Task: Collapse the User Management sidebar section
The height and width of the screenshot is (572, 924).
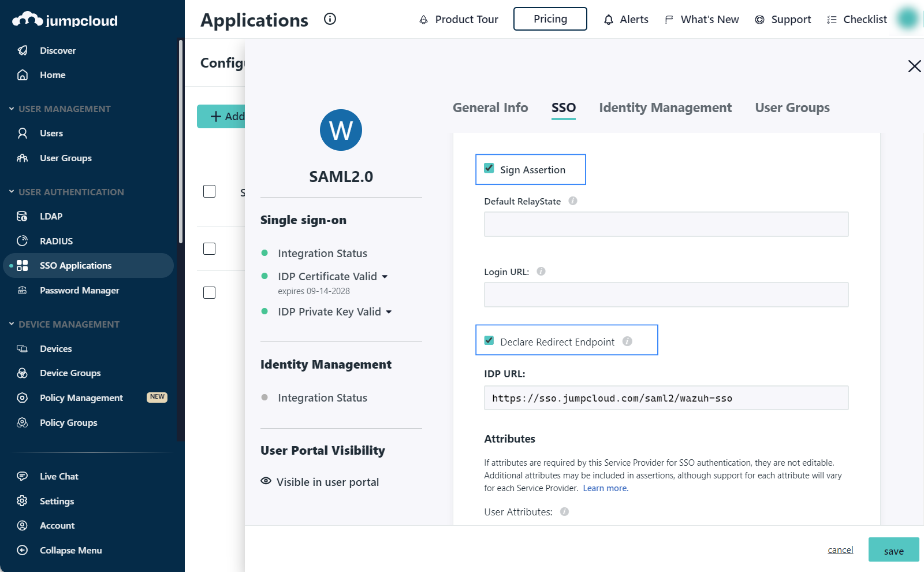Action: pos(12,109)
